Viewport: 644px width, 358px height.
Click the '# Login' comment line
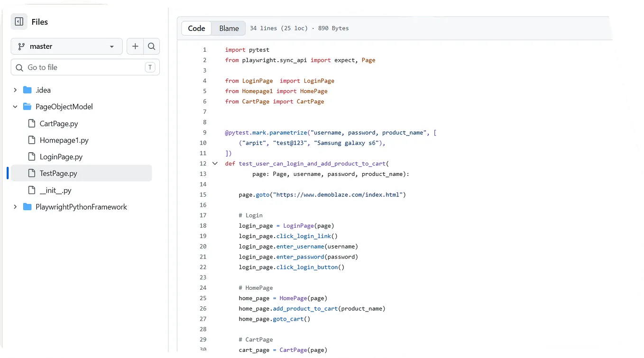tap(250, 215)
